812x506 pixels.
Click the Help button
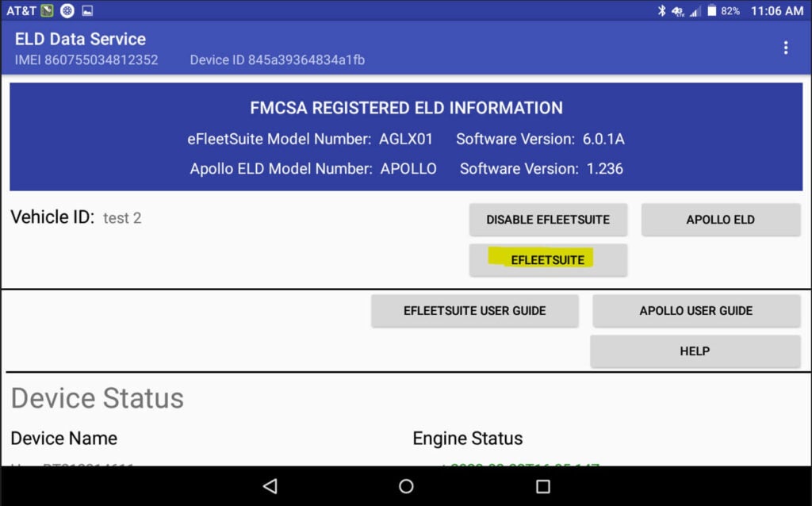695,351
